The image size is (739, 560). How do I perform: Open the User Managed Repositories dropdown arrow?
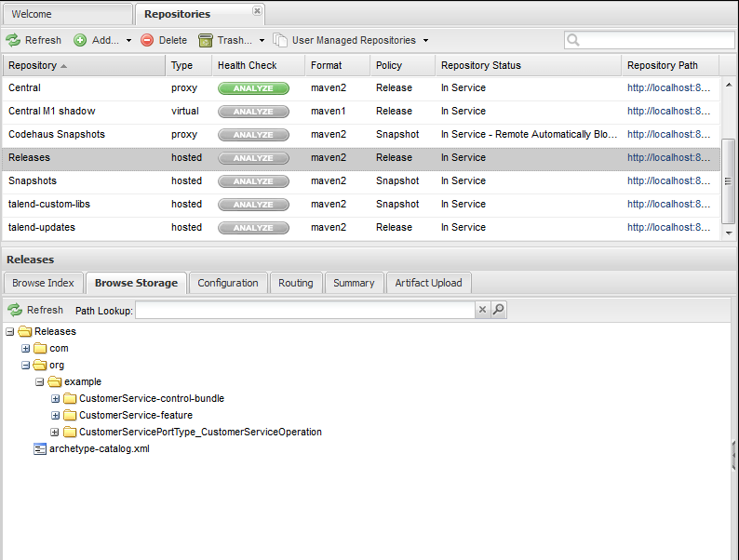pyautogui.click(x=426, y=41)
